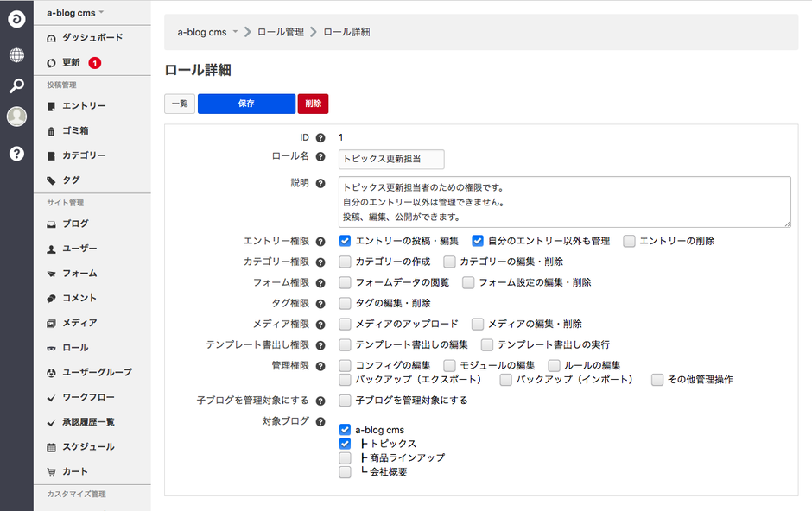Go to ユーザーグループ in sidebar
Screen dimensions: 812x511
[97, 372]
